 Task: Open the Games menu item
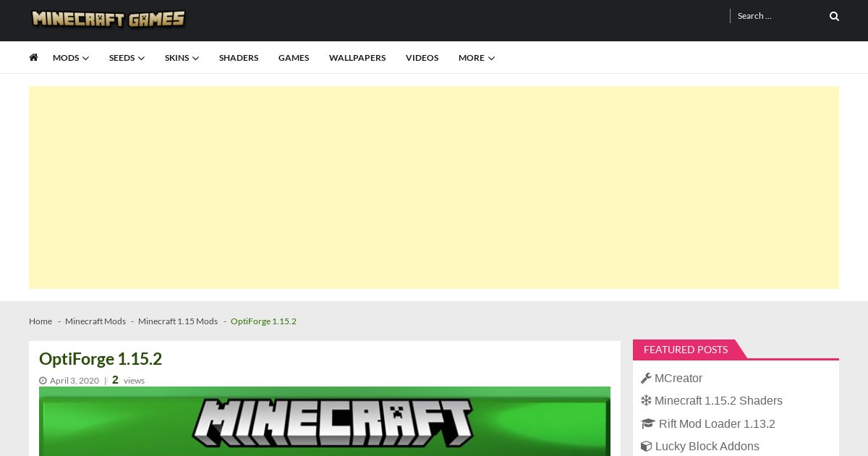(x=294, y=58)
